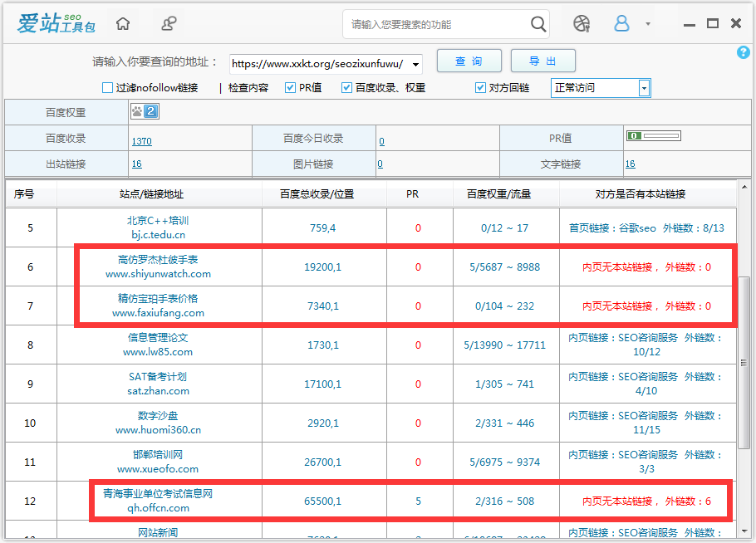Select cell 2/331 ~ 446
756x543 pixels.
(x=505, y=423)
